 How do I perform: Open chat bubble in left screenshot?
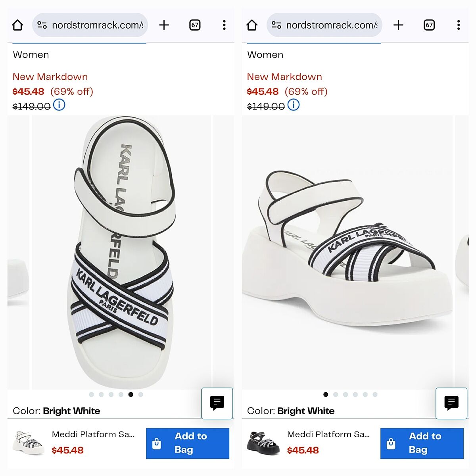[x=217, y=403]
